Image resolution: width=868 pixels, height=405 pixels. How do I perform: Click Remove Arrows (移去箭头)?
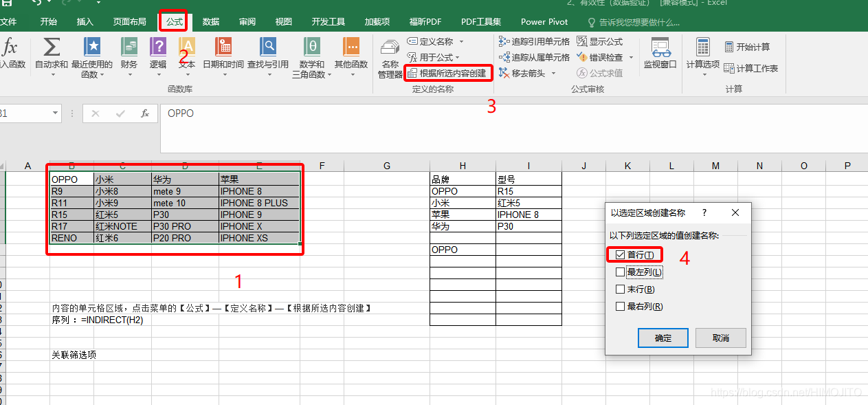pos(522,73)
